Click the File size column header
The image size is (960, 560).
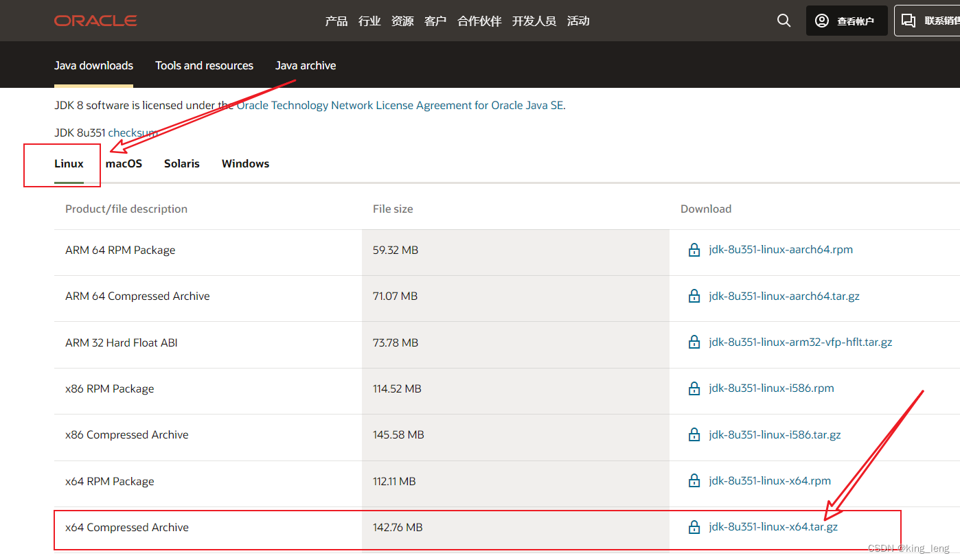393,209
